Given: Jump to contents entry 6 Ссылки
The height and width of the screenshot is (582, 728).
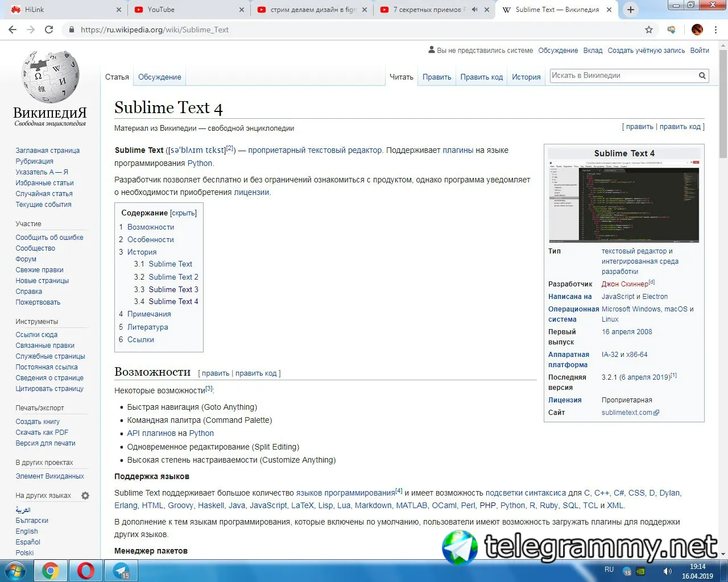Looking at the screenshot, I should coord(140,339).
